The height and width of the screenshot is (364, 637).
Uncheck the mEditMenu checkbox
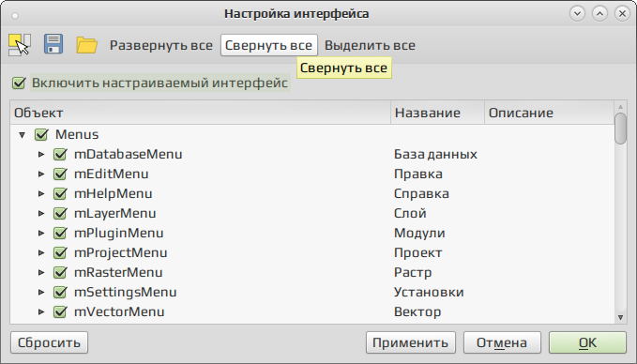(60, 174)
